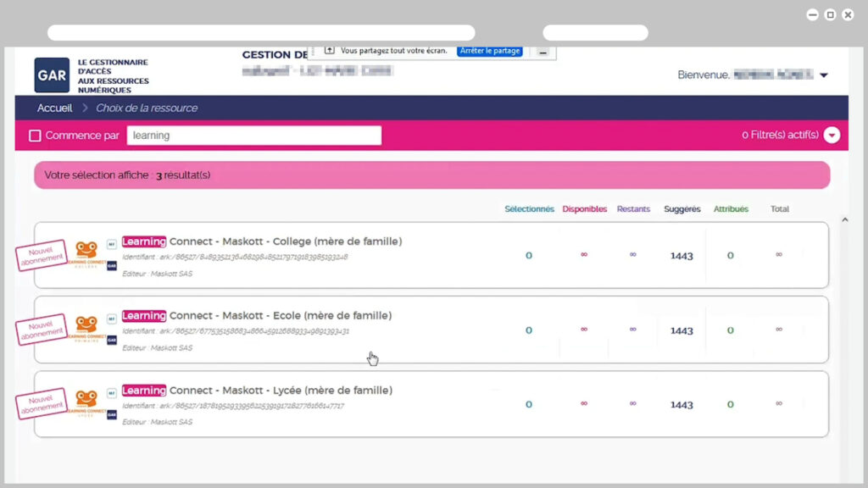Viewport: 868px width, 488px height.
Task: Click the Identifiant ark text on College row
Action: [235, 257]
